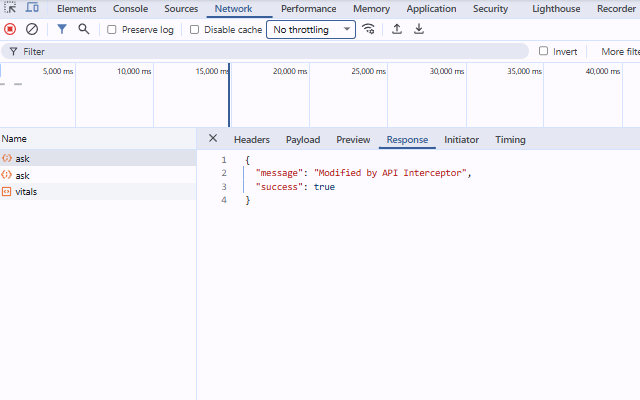
Task: Select the Network panel tab
Action: click(233, 9)
